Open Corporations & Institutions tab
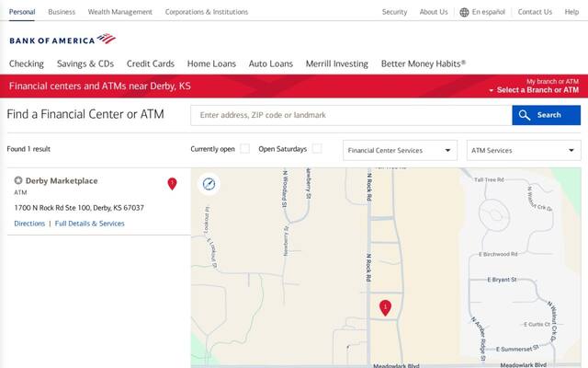The width and height of the screenshot is (588, 368). pyautogui.click(x=207, y=12)
